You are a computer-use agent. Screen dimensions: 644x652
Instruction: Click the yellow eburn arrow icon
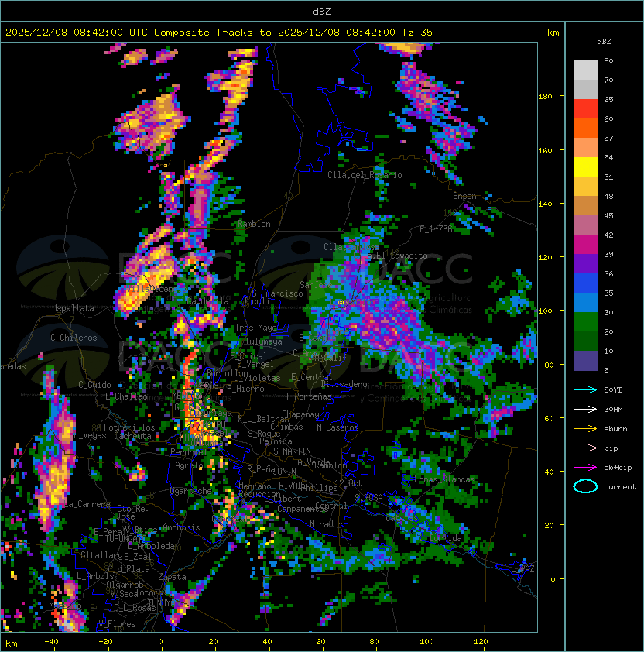585,429
